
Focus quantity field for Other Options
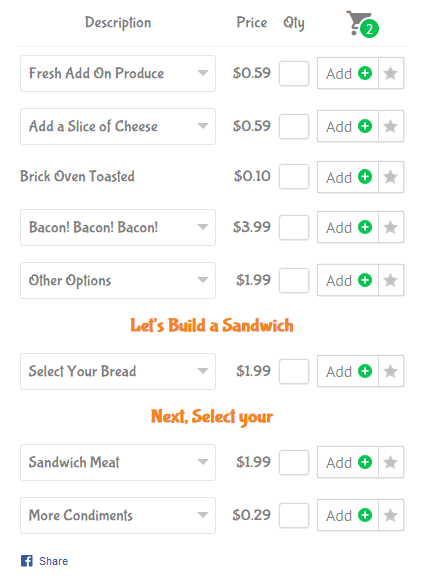(x=294, y=280)
